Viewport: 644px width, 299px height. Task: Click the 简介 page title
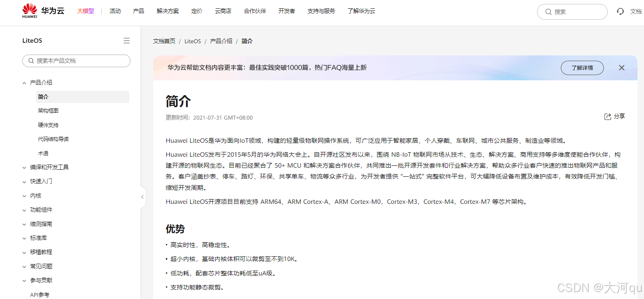[x=178, y=101]
